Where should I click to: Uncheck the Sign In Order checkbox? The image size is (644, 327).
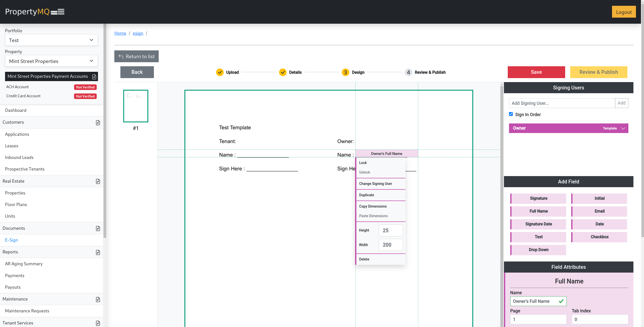[x=511, y=114]
